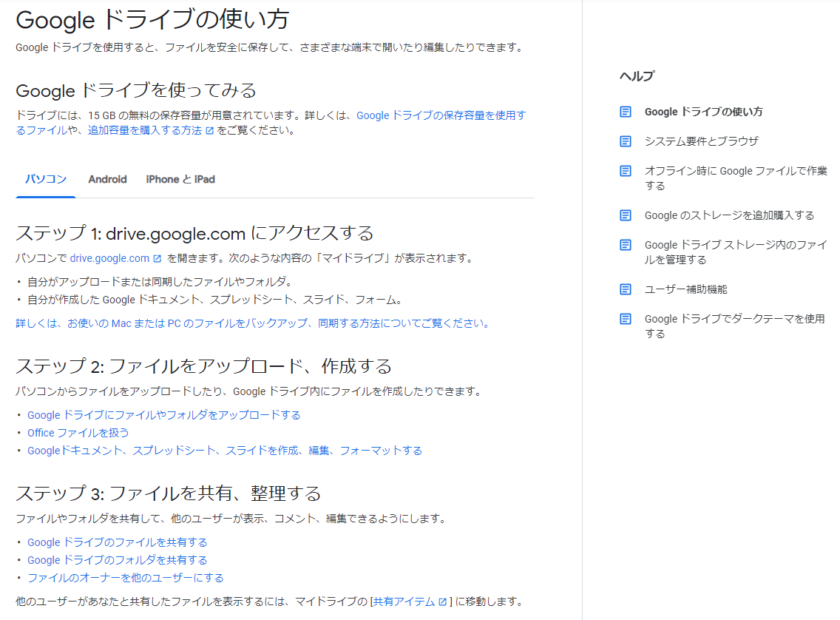840x620 pixels.
Task: Open sidebar article Google ドライブでダークテーマを使用する
Action: pyautogui.click(x=734, y=326)
